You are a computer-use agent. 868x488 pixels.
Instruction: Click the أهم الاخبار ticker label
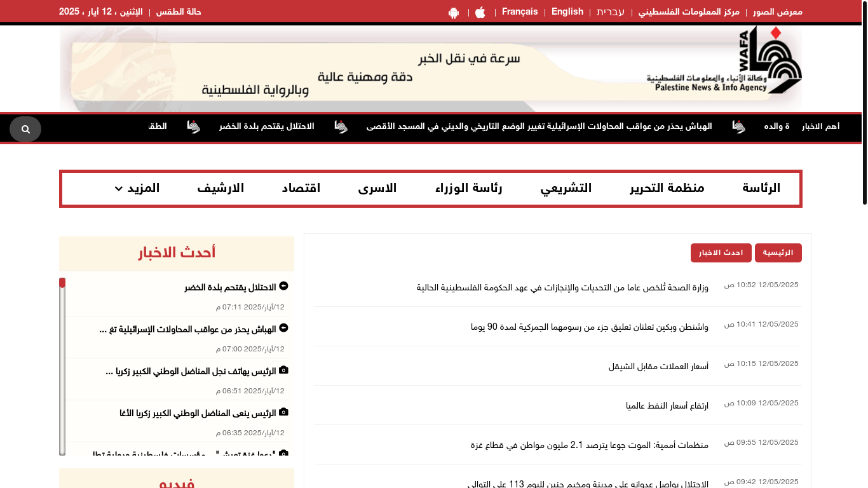[821, 126]
